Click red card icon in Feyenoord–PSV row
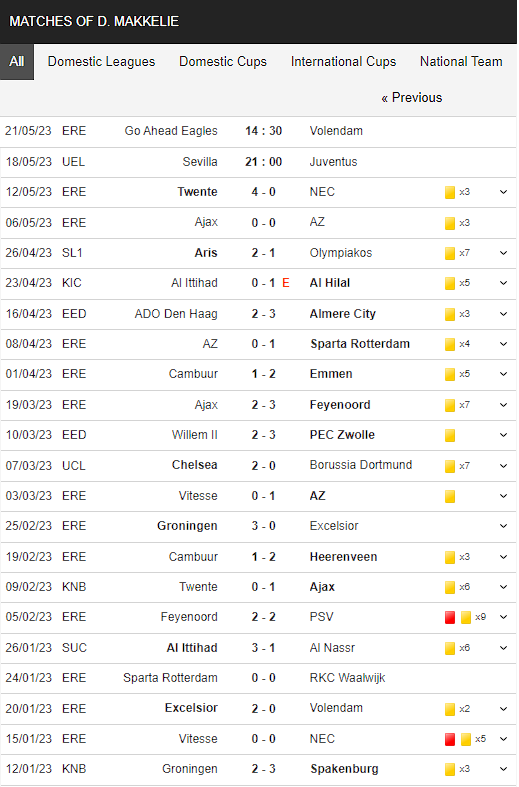The height and width of the screenshot is (787, 519). point(450,617)
